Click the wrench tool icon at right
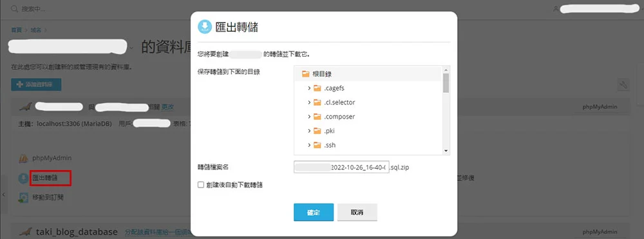This screenshot has width=644, height=239. click(x=623, y=85)
